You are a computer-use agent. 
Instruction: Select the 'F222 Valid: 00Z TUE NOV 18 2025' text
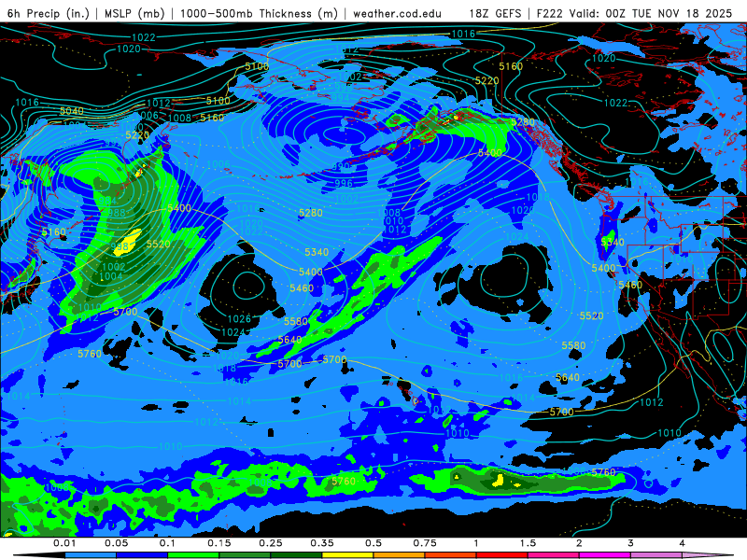(x=634, y=13)
